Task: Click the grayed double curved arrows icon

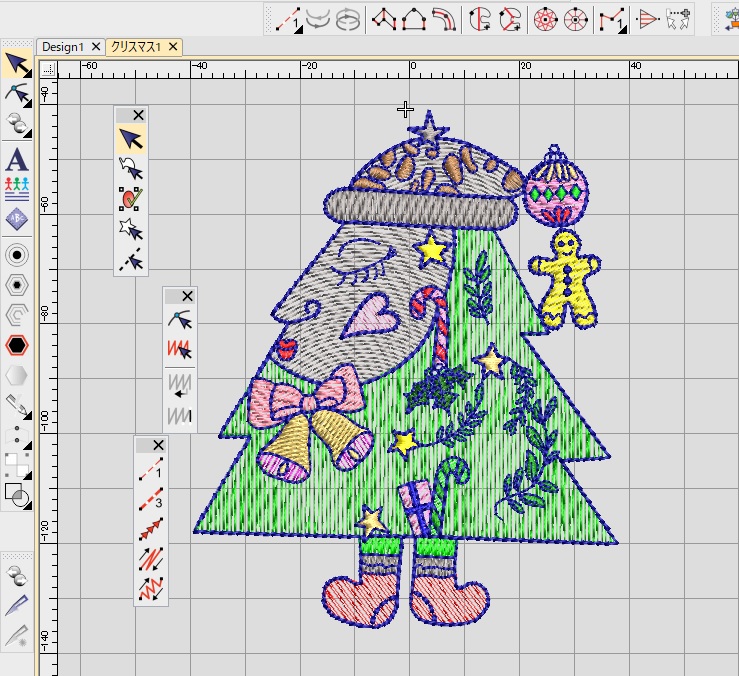Action: click(318, 20)
